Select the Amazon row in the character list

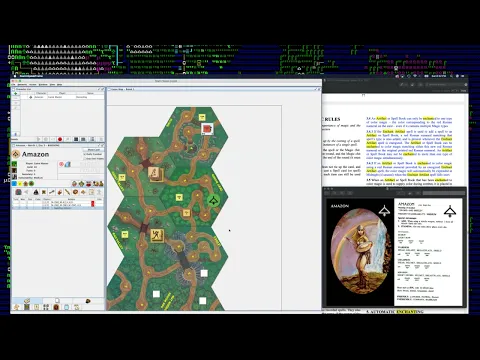[x=62, y=97]
